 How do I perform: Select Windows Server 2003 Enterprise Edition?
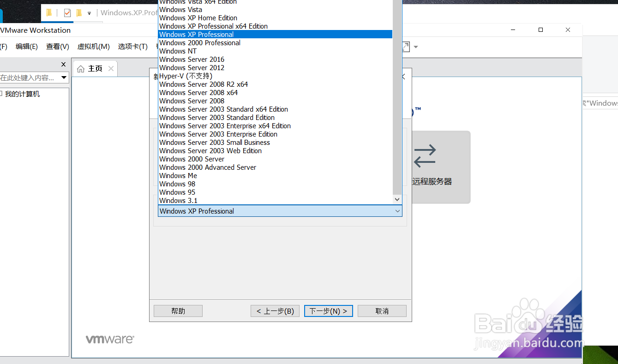[x=275, y=134]
